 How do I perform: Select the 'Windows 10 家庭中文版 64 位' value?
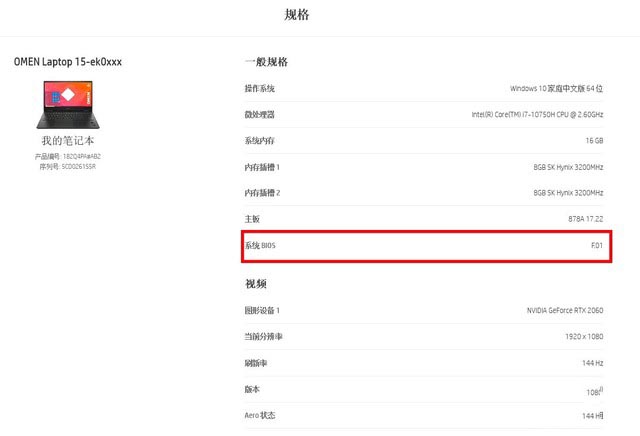pyautogui.click(x=556, y=89)
